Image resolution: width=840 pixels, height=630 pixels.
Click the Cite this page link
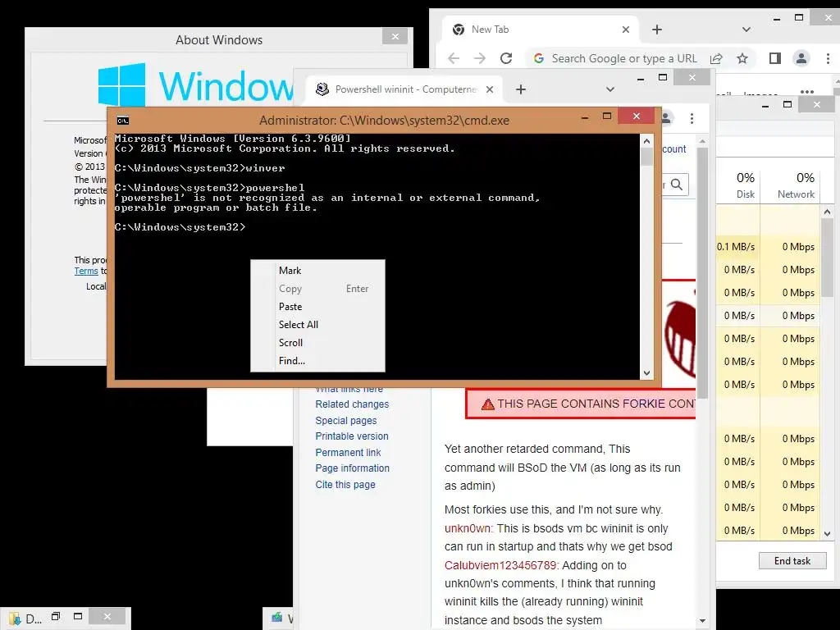345,485
